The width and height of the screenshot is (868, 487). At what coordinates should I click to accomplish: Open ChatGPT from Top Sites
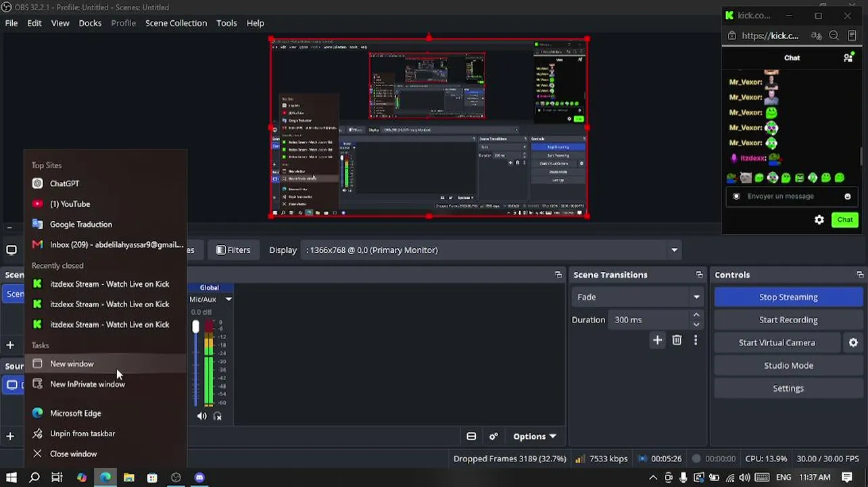[x=105, y=183]
